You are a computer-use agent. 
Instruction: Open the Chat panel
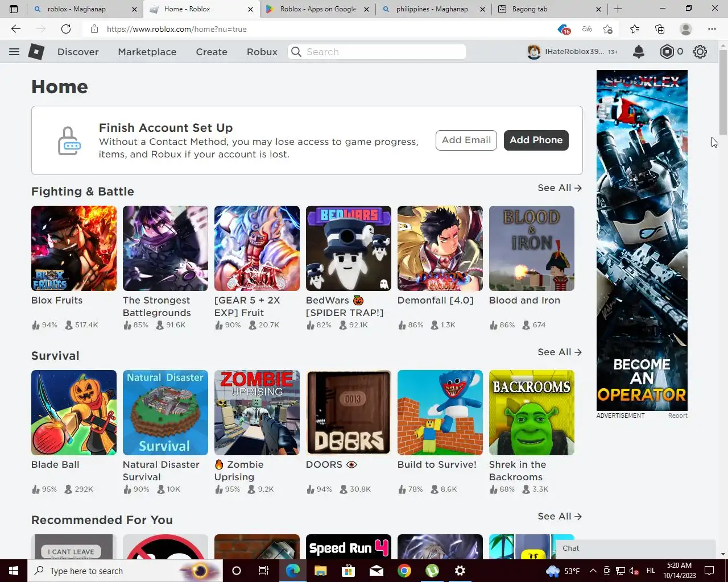pyautogui.click(x=636, y=548)
